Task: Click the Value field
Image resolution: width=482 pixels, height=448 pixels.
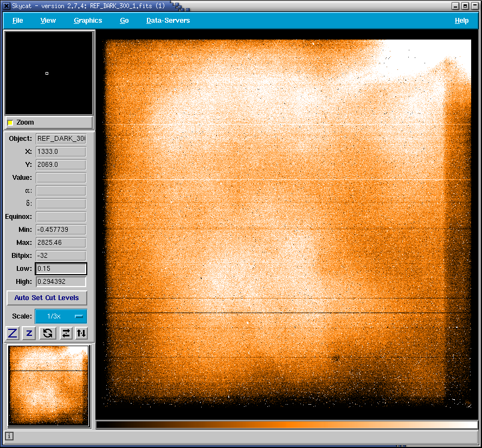Action: point(61,178)
